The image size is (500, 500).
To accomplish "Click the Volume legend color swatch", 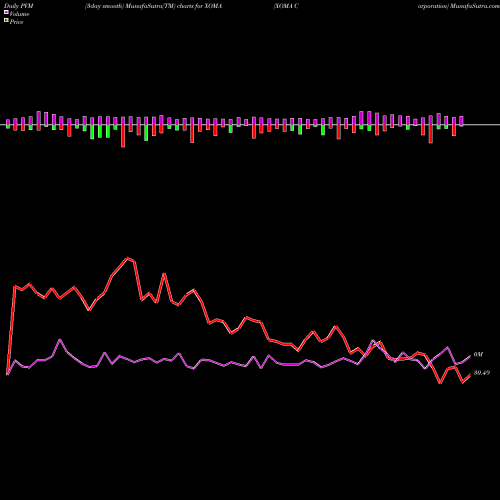I will (x=6, y=13).
